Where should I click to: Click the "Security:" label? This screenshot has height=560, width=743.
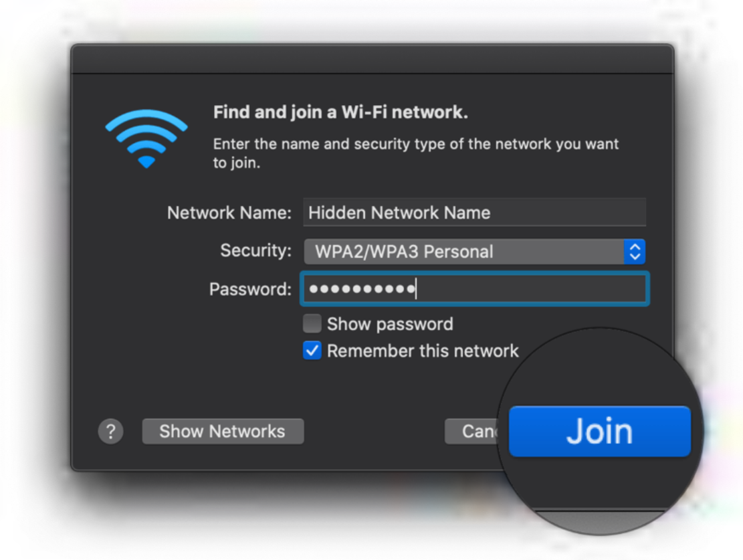pos(256,250)
